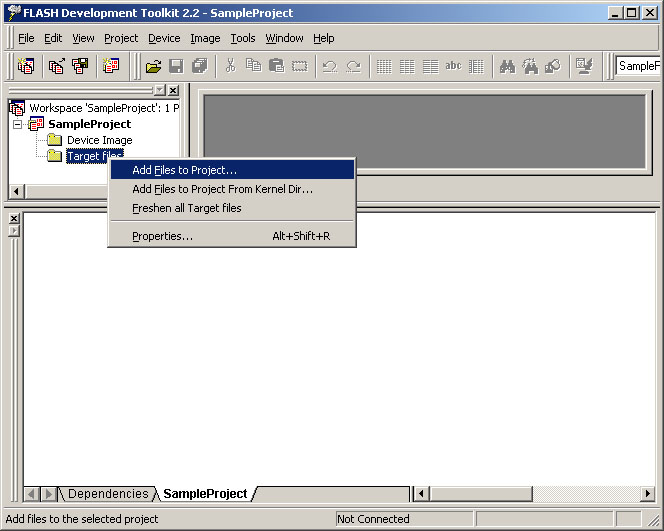Click the icon right of Find Next

click(553, 66)
